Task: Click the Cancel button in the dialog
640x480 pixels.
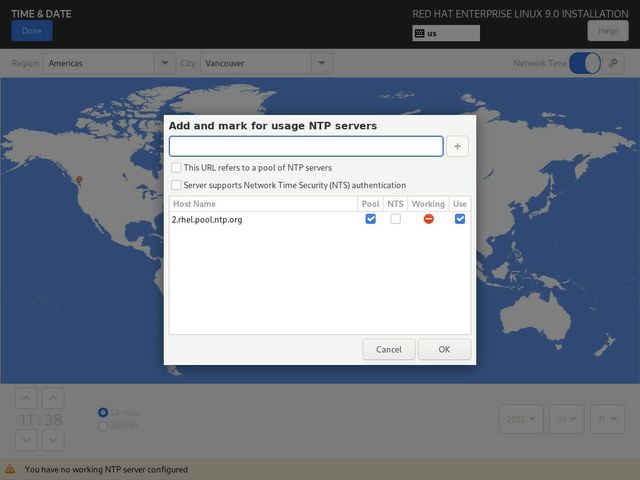Action: click(389, 349)
